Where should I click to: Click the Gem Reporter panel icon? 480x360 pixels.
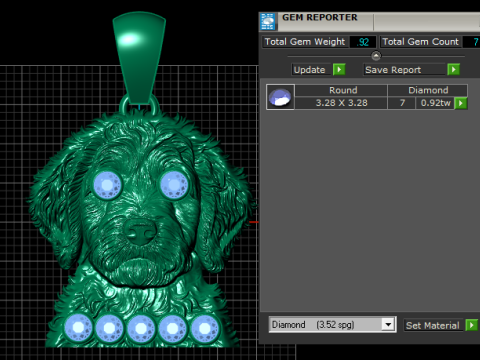(267, 22)
